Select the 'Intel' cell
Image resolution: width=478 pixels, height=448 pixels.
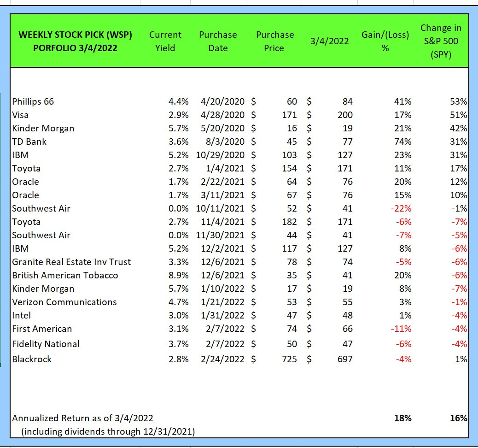pos(21,315)
